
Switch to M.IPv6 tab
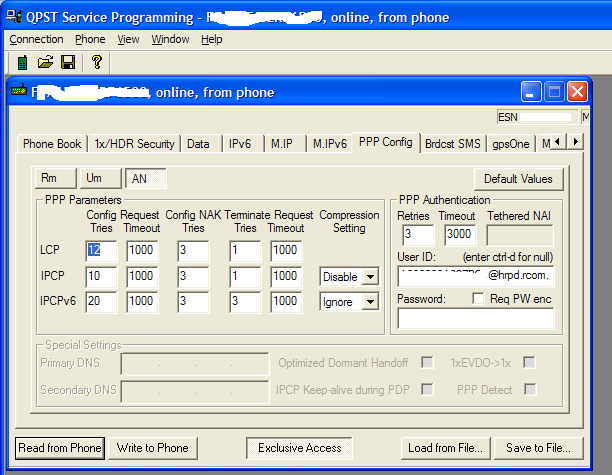(x=329, y=144)
